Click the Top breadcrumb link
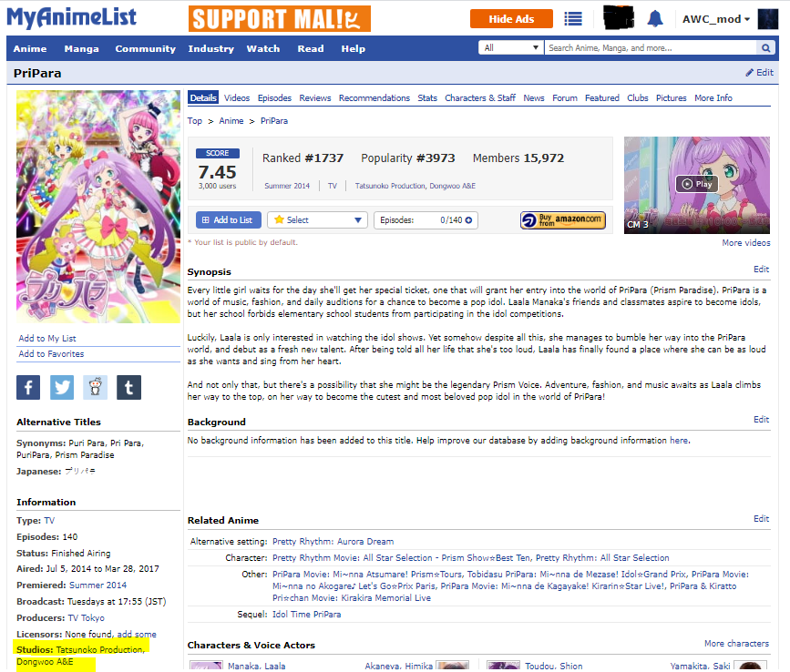 (194, 121)
